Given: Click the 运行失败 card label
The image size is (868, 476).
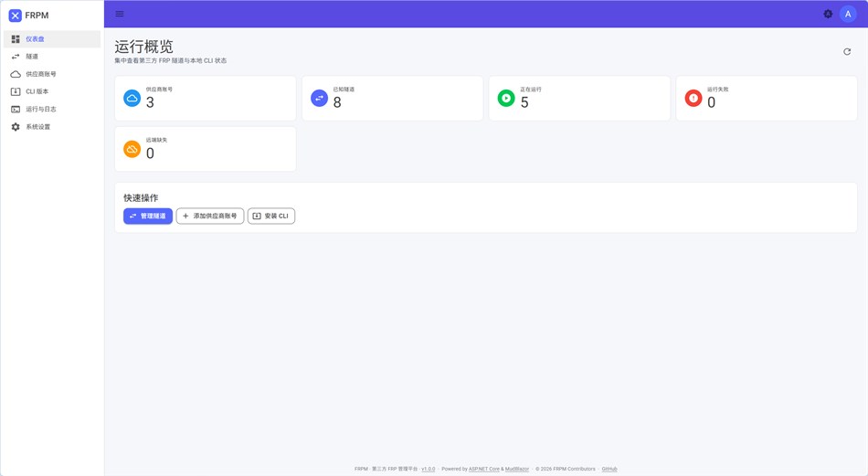Looking at the screenshot, I should point(718,90).
